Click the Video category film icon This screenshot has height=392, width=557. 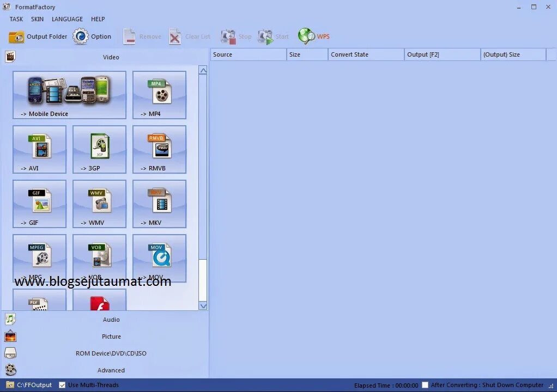pyautogui.click(x=10, y=57)
